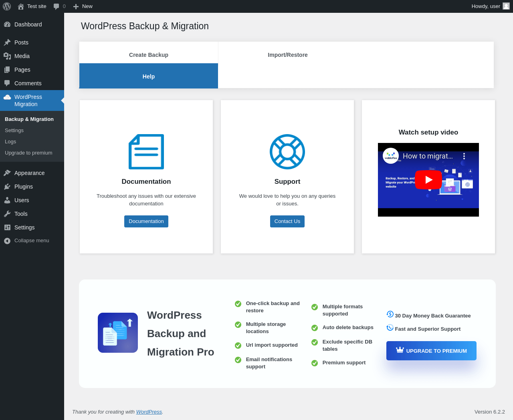Screen dimensions: 513x420
Task: Open the Users menu label
Action: [x=22, y=200]
